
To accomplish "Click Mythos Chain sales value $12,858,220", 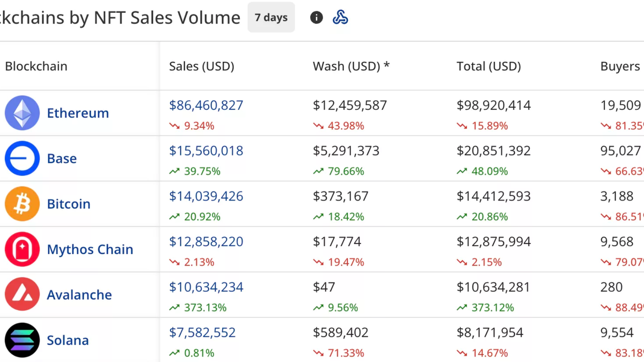I will pos(206,242).
